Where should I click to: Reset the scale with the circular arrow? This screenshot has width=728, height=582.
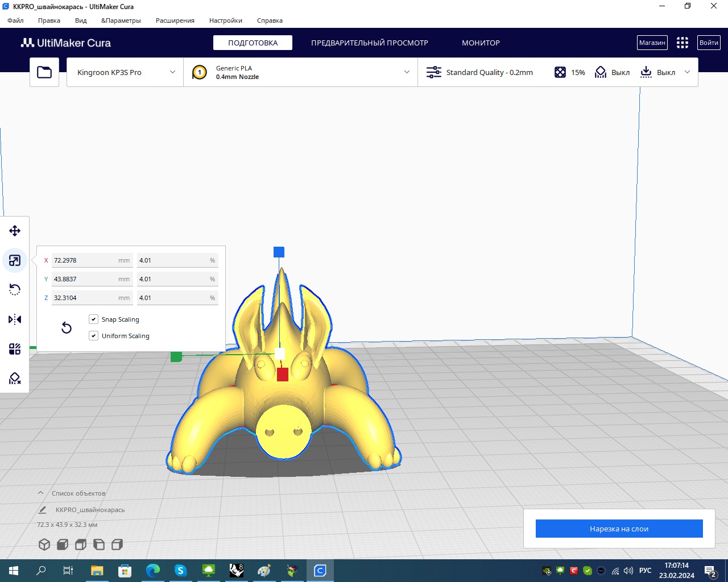pos(67,327)
